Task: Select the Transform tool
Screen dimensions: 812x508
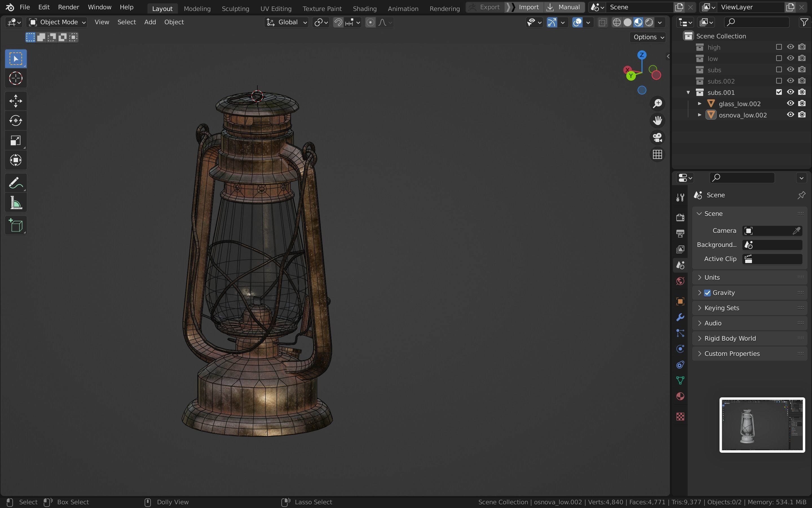Action: 16,160
